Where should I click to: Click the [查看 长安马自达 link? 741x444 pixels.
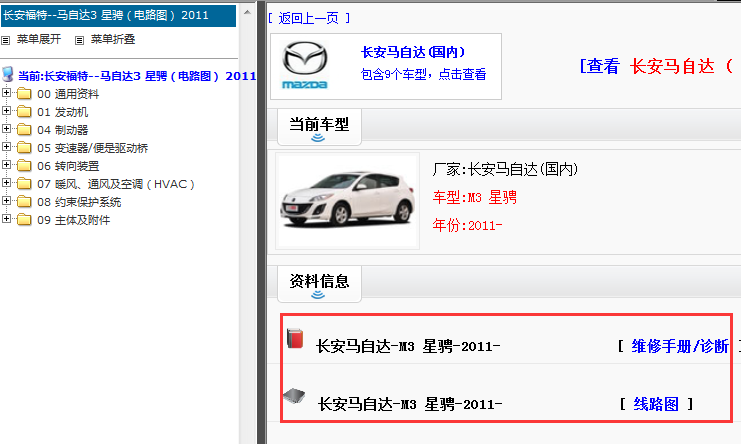657,66
